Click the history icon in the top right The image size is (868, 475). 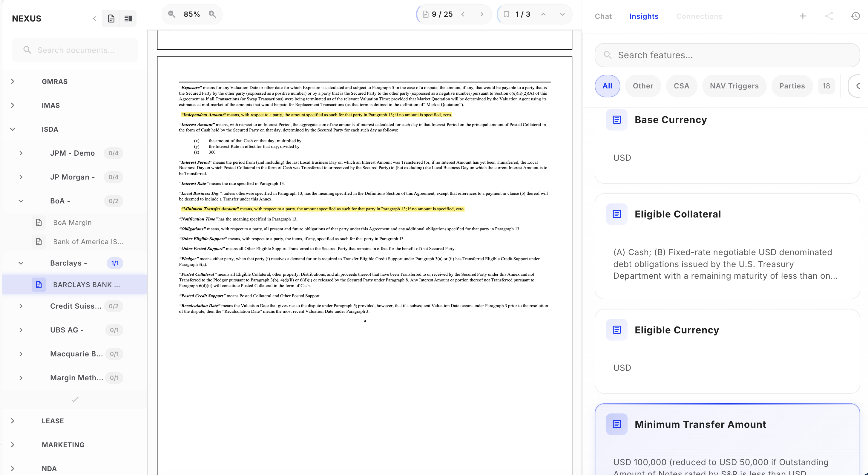coord(855,16)
